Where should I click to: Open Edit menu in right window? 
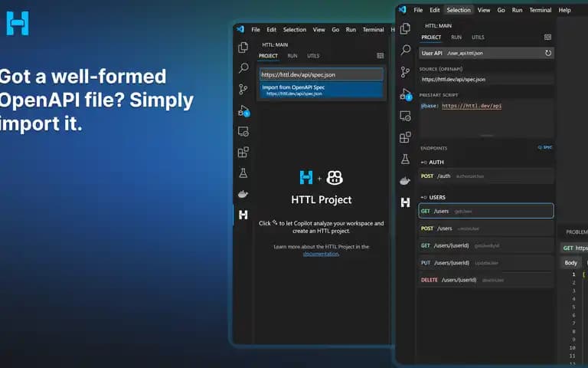[435, 10]
